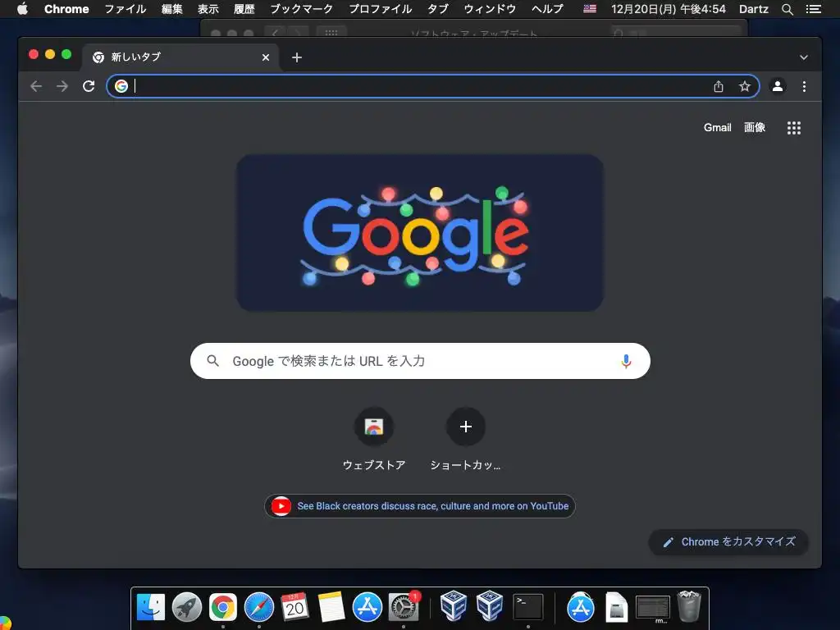Open the Google apps grid
This screenshot has height=630, width=840.
point(794,128)
